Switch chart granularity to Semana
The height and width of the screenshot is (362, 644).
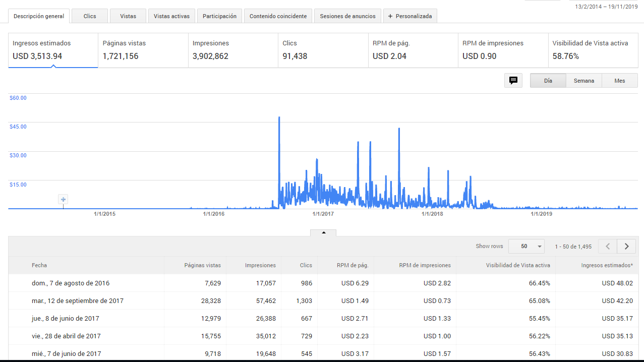point(584,81)
